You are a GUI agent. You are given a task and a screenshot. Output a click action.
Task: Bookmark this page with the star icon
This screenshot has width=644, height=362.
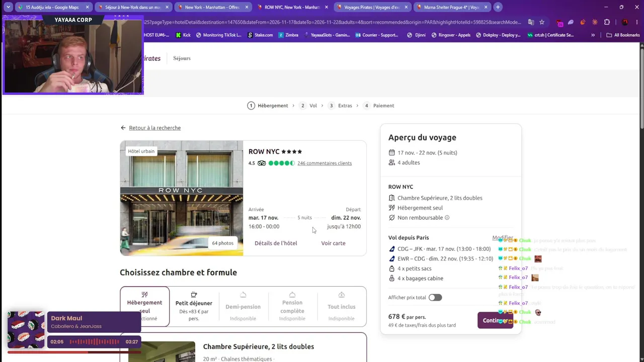542,22
